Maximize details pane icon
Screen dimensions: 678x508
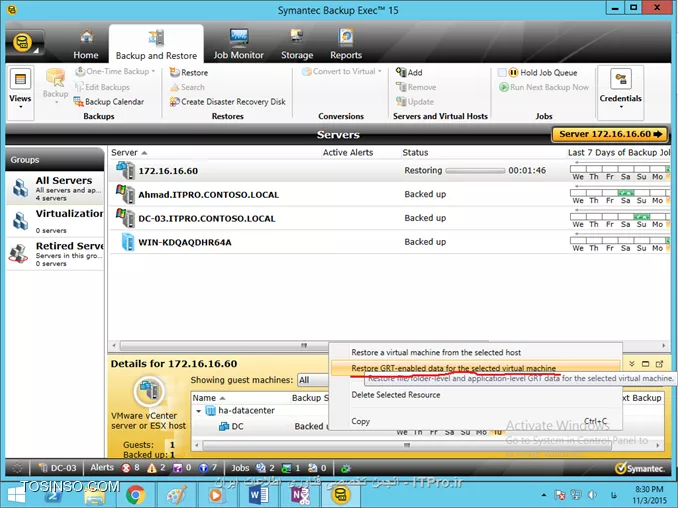645,364
